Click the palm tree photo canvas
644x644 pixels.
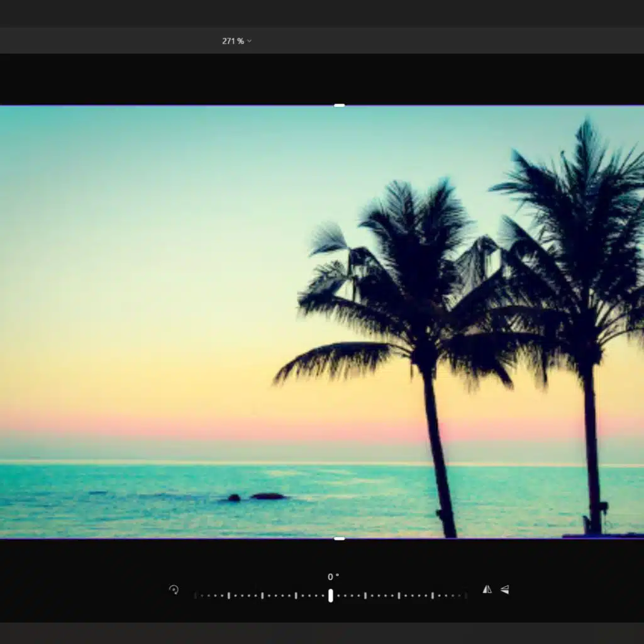click(x=322, y=322)
